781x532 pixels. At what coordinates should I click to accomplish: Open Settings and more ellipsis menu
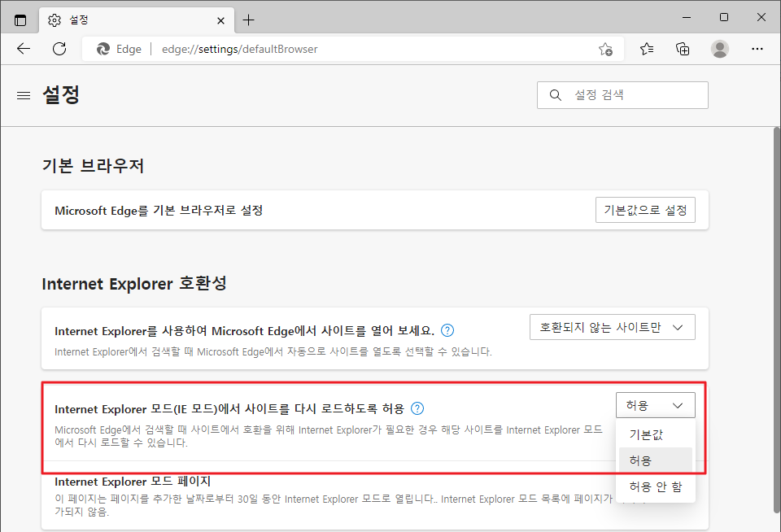[757, 49]
